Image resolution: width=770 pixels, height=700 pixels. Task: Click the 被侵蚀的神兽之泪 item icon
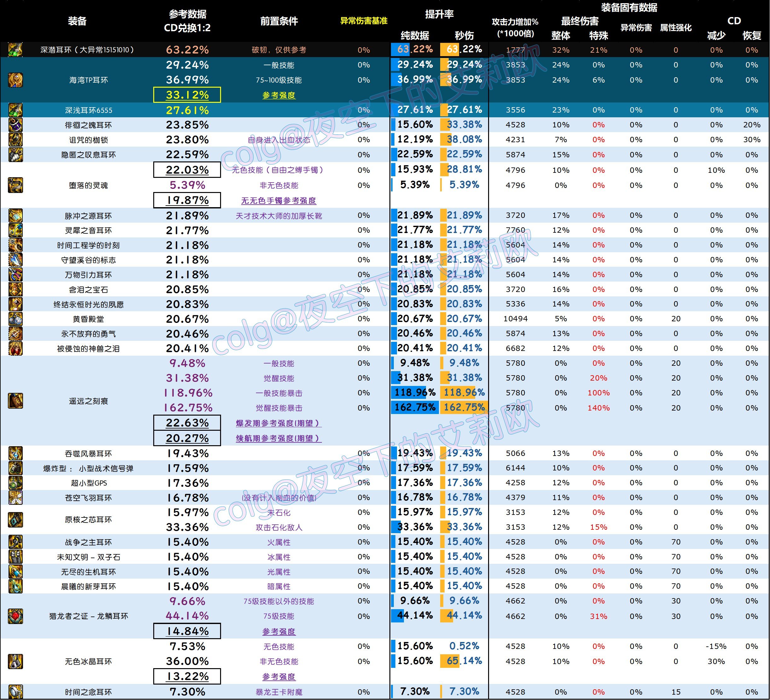pyautogui.click(x=15, y=349)
